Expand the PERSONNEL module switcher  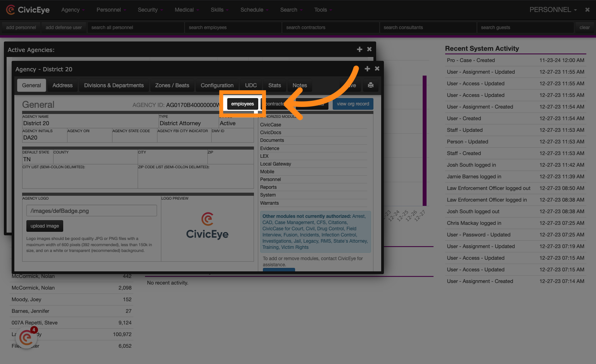tap(553, 10)
